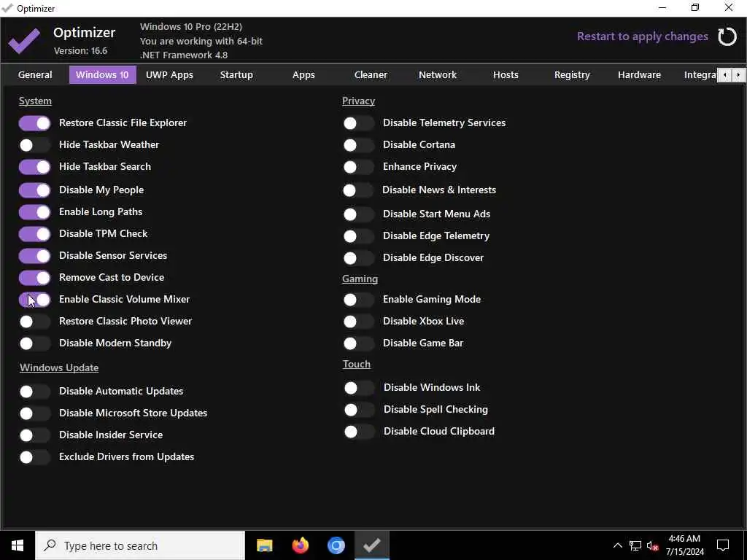This screenshot has height=560, width=747.
Task: Click the taskbar search box
Action: click(140, 545)
